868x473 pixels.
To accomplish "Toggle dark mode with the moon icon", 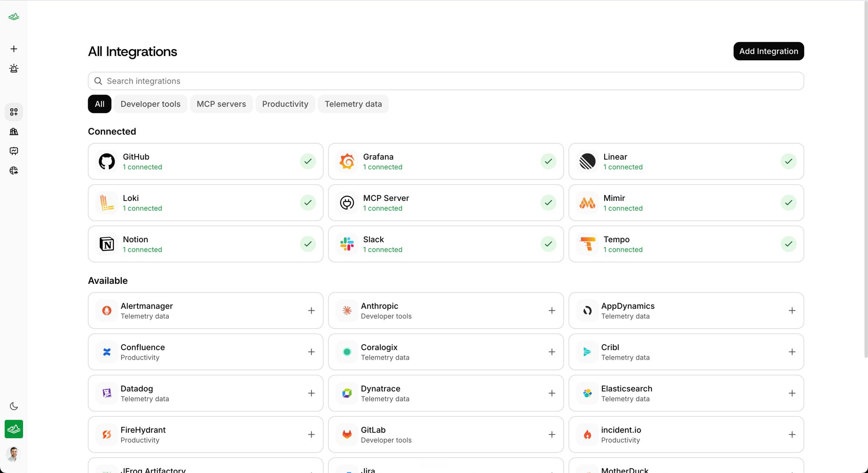I will coord(14,406).
